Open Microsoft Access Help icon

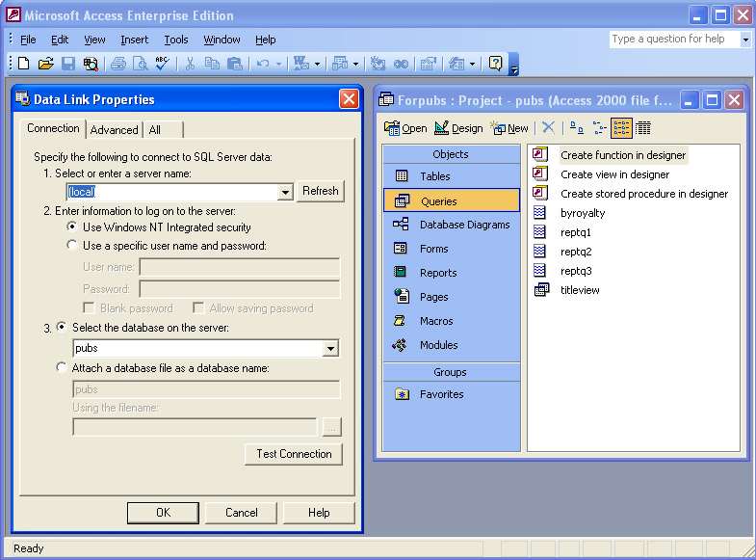(496, 64)
